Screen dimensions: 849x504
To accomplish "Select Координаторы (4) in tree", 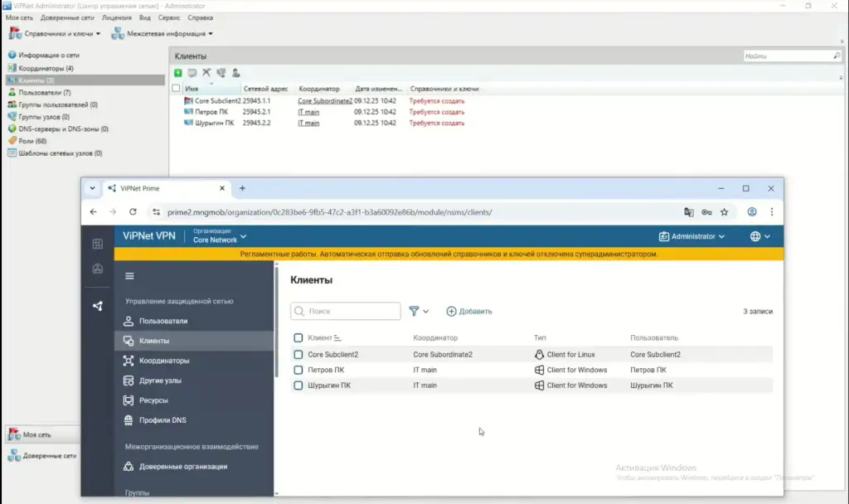I will click(46, 68).
